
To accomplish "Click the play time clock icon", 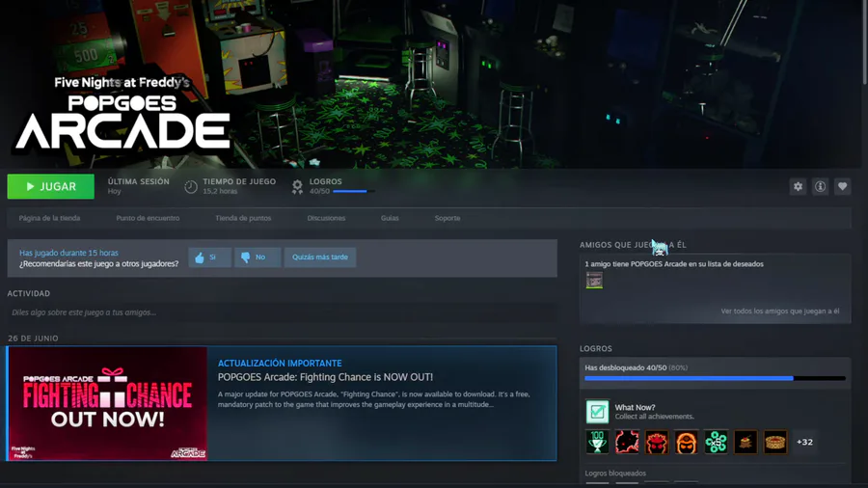I will (x=190, y=187).
